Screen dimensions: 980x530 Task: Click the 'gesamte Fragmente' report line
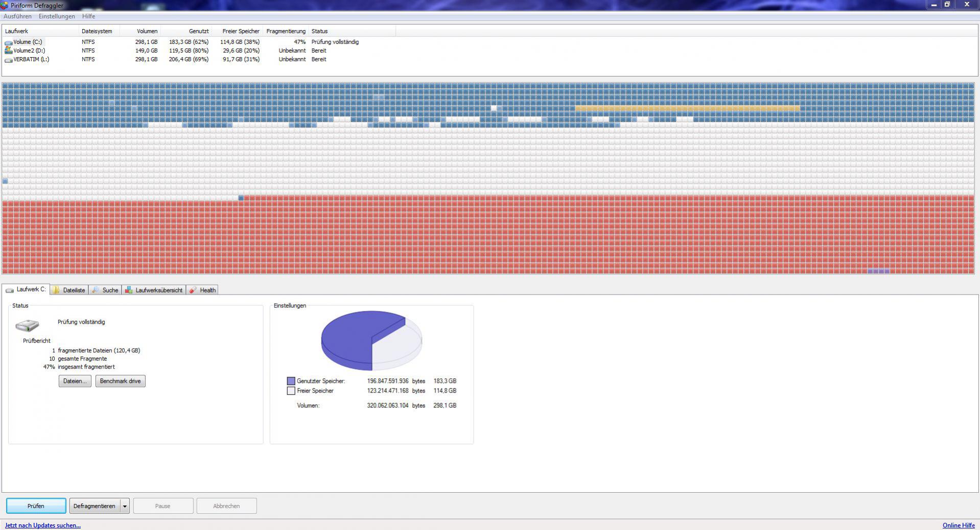click(x=82, y=358)
